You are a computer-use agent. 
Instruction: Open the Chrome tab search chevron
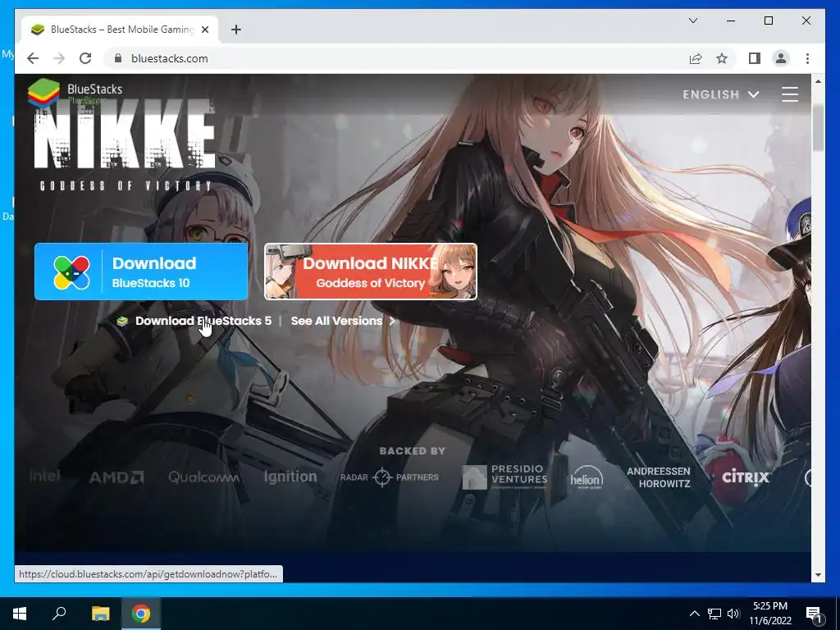point(693,21)
